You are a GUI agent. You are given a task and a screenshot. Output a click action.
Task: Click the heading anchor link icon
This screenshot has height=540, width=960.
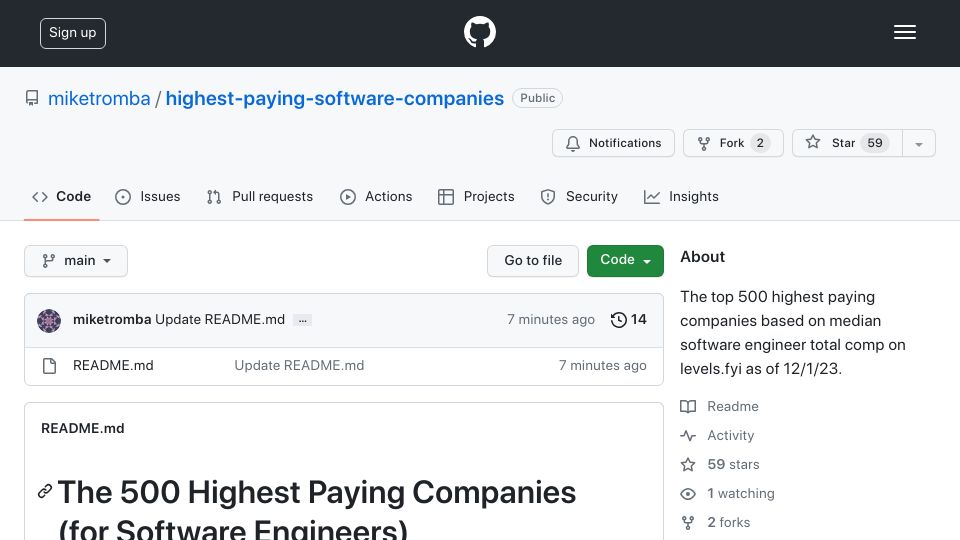coord(45,491)
